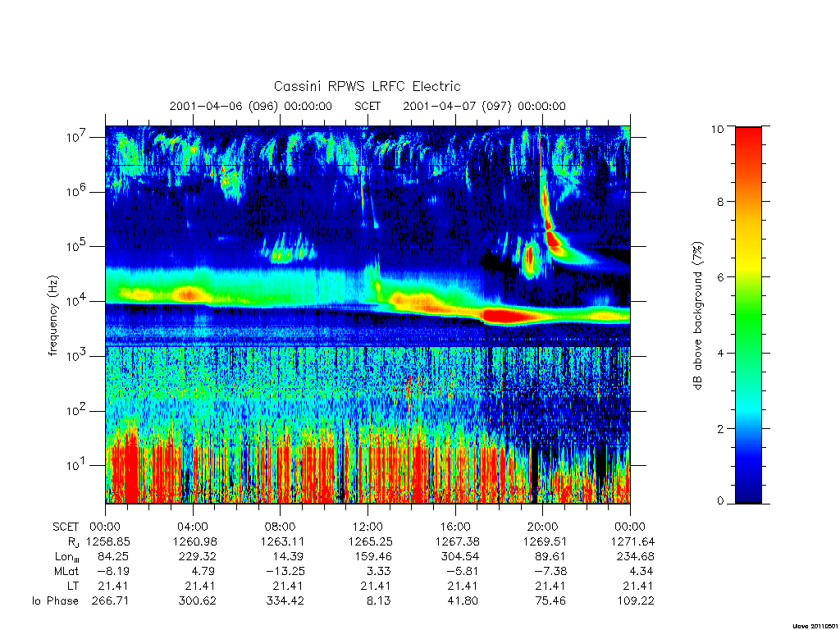Click the Lon III value 304.54

[459, 557]
